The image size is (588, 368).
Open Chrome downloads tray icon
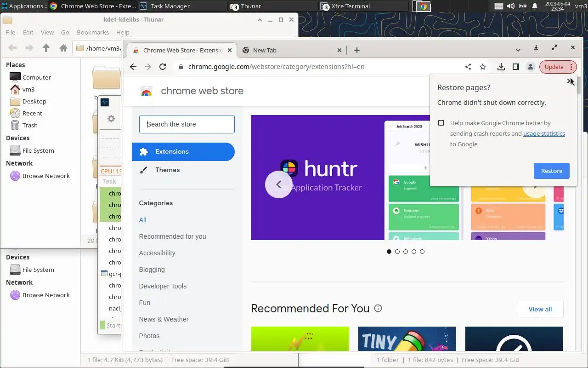pos(501,67)
